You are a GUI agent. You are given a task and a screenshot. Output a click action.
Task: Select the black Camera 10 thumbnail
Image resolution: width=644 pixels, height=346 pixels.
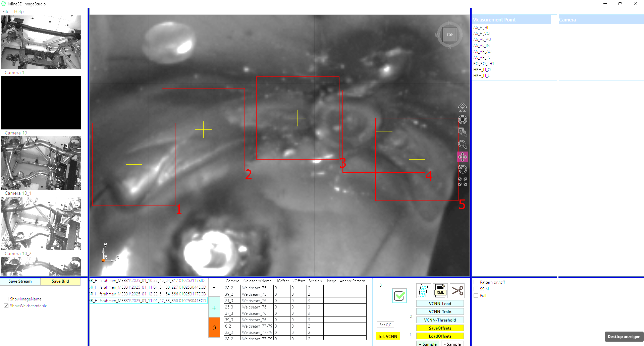[41, 103]
